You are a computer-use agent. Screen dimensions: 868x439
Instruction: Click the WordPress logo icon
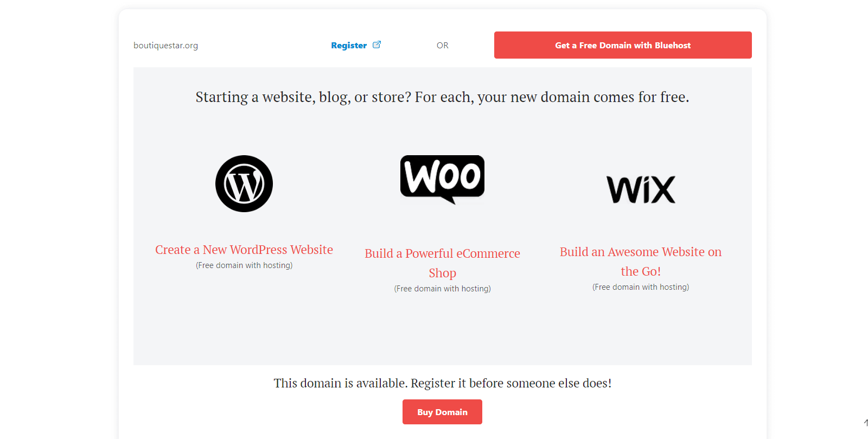(244, 184)
